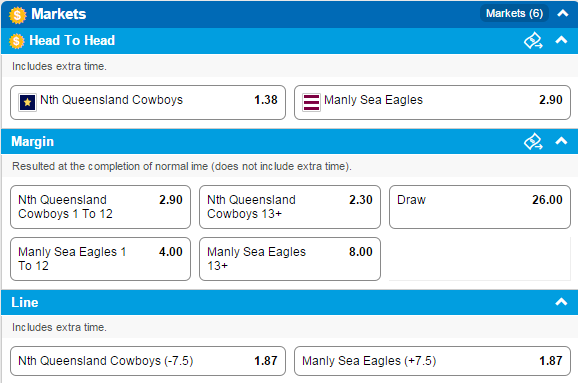Choose the Draw option at 26.00
Image resolution: width=578 pixels, height=383 pixels.
(x=480, y=207)
